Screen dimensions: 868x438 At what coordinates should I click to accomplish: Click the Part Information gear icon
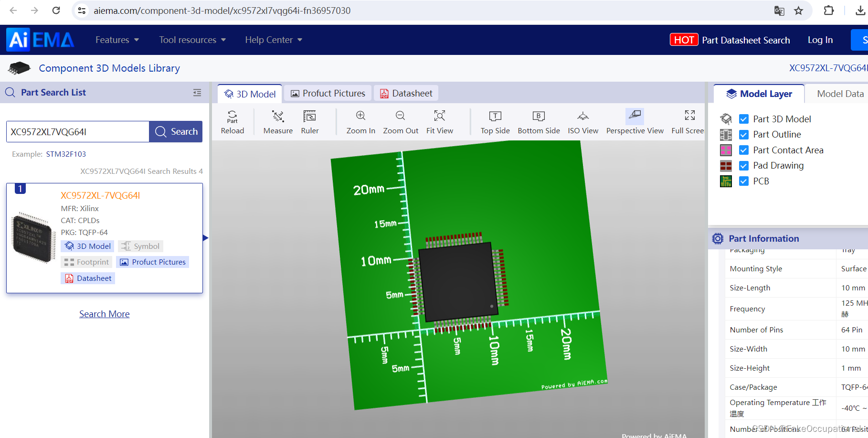[x=718, y=238]
